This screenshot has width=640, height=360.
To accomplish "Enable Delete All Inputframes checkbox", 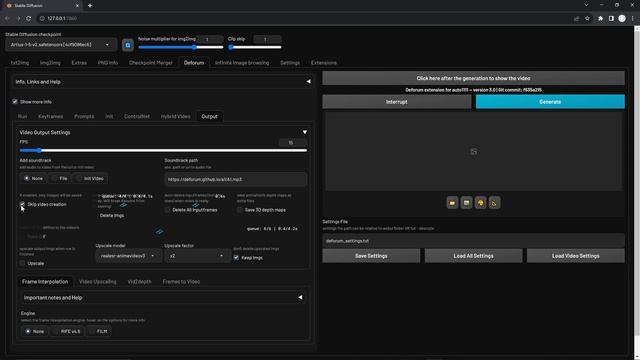I will click(167, 210).
